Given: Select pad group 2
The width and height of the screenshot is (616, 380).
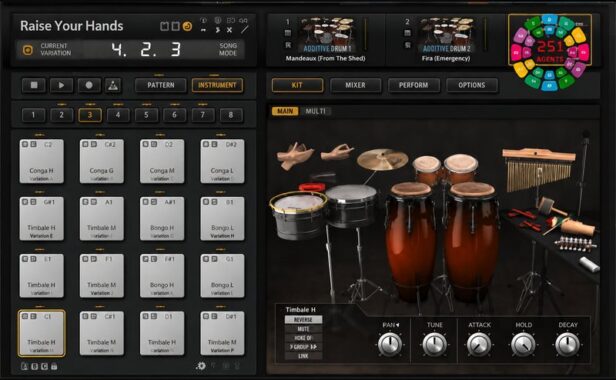Looking at the screenshot, I should 62,115.
